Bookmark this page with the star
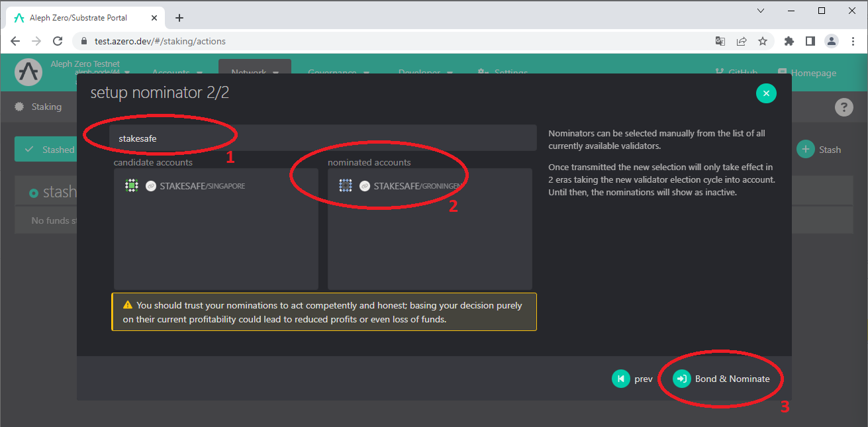This screenshot has width=868, height=427. coord(763,41)
